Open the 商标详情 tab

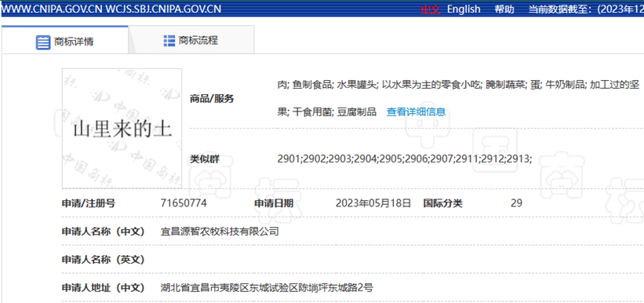65,40
